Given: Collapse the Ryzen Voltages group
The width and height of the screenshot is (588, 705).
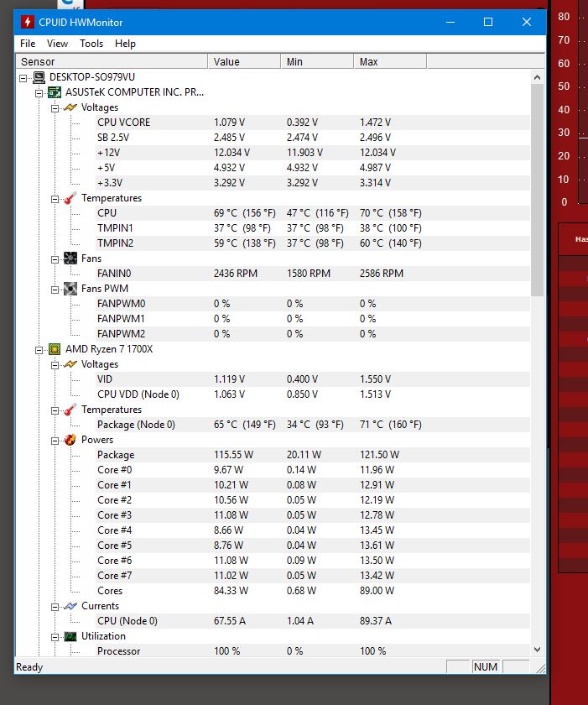Looking at the screenshot, I should pyautogui.click(x=55, y=365).
